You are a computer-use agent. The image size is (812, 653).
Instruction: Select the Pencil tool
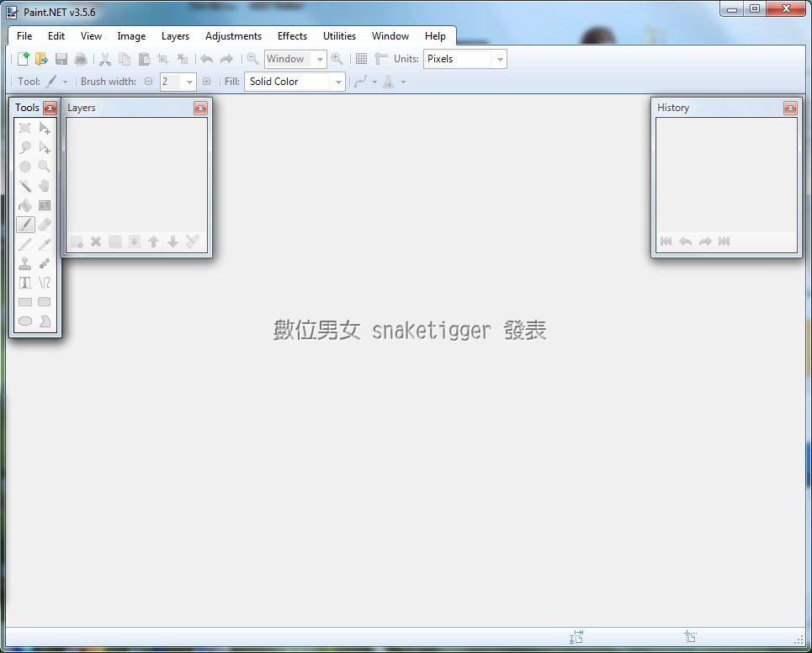pos(25,244)
